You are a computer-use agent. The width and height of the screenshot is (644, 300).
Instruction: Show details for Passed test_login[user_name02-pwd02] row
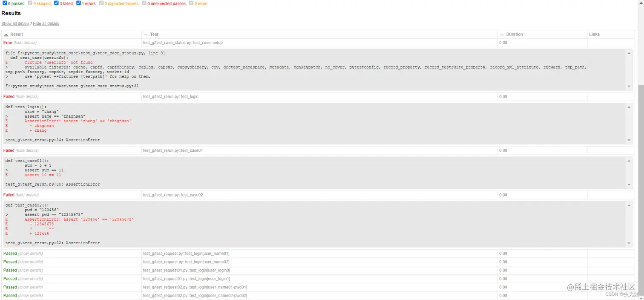point(30,295)
